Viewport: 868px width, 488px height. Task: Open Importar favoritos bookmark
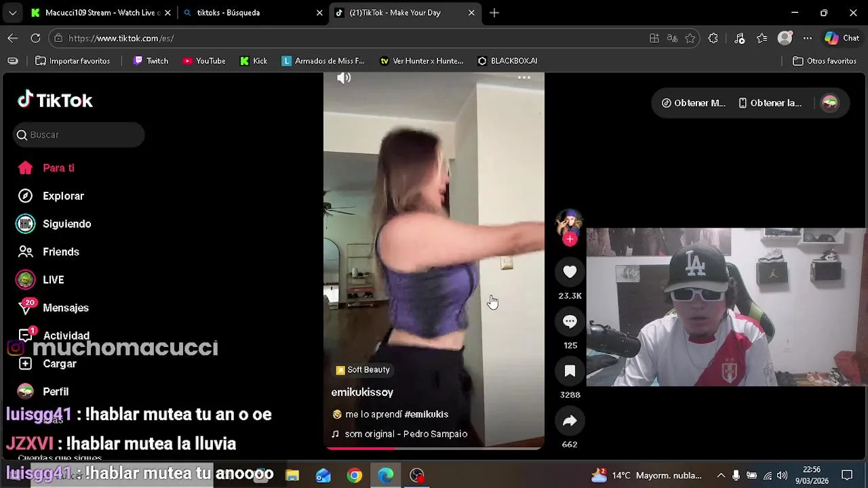73,61
